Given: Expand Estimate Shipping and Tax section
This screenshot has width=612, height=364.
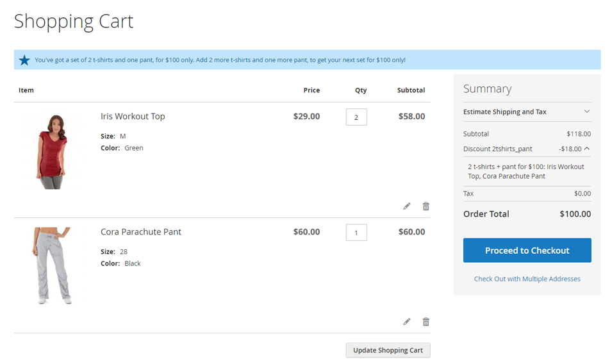Looking at the screenshot, I should tap(527, 112).
